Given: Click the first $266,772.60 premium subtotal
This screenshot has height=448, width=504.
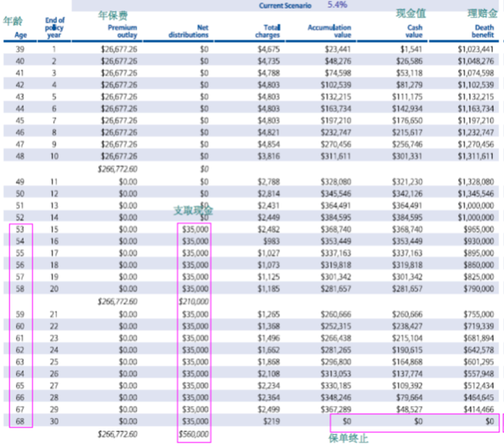Looking at the screenshot, I should tap(117, 169).
